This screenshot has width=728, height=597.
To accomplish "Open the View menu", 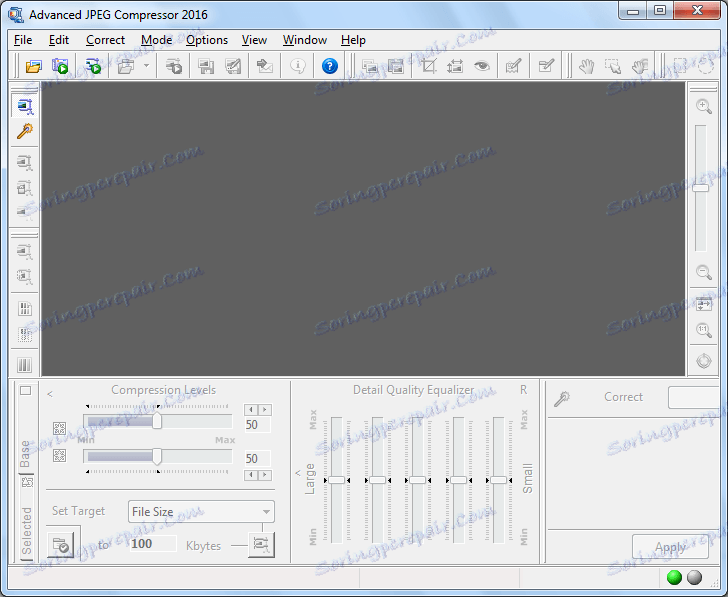I will coord(254,40).
